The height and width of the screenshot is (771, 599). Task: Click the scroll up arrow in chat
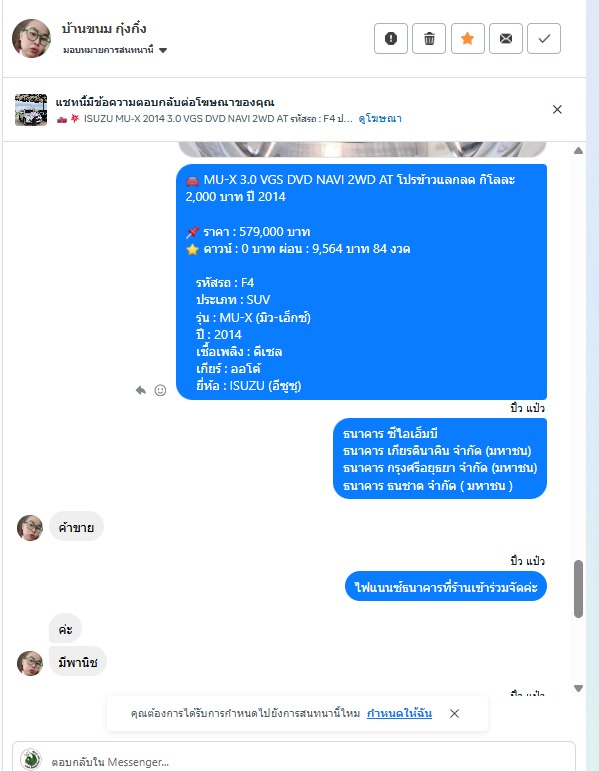point(578,150)
